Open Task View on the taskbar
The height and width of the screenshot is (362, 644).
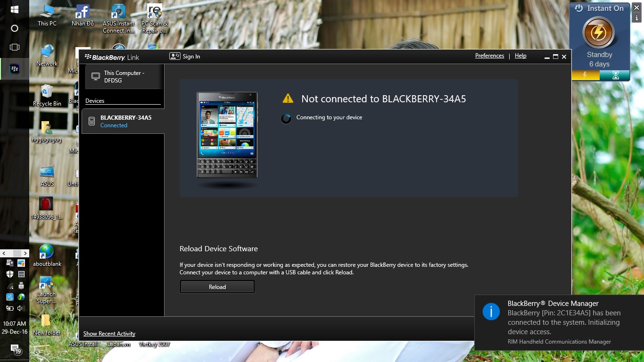tap(14, 47)
